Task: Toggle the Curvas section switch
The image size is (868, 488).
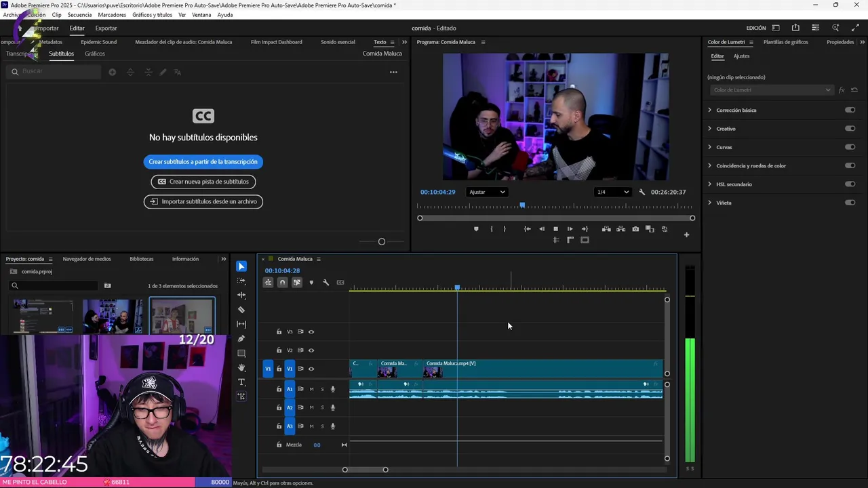Action: [850, 147]
